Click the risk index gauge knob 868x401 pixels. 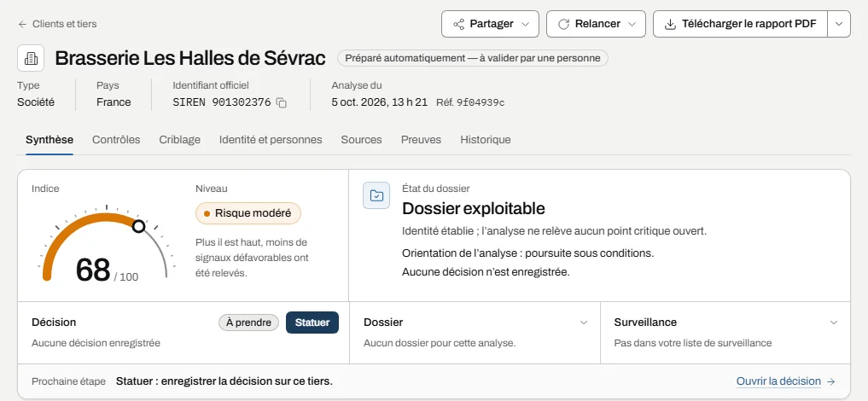(x=139, y=226)
